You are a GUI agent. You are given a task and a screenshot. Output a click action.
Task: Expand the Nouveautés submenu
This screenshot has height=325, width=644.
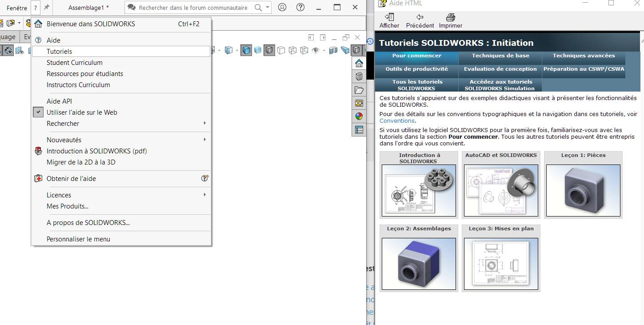click(121, 140)
